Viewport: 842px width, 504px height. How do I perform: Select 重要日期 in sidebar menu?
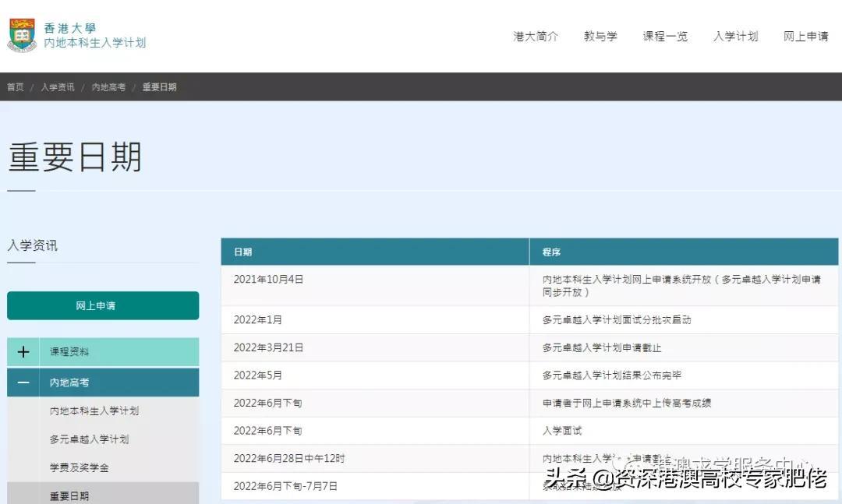[69, 495]
